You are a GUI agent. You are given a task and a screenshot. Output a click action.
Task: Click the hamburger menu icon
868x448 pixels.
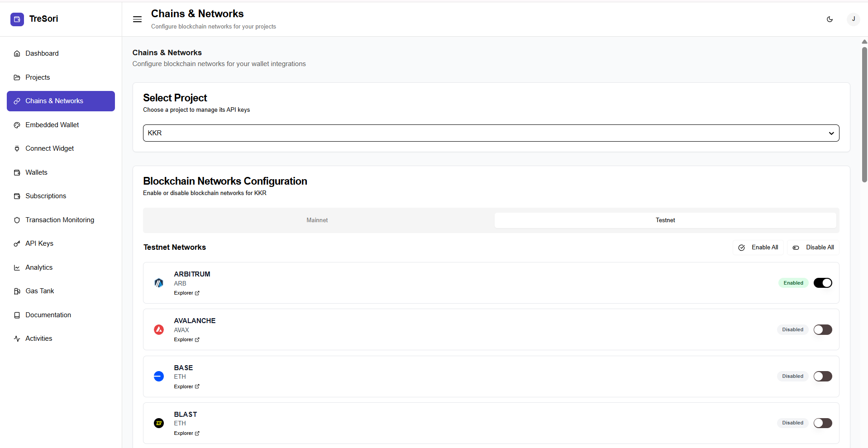pos(137,19)
